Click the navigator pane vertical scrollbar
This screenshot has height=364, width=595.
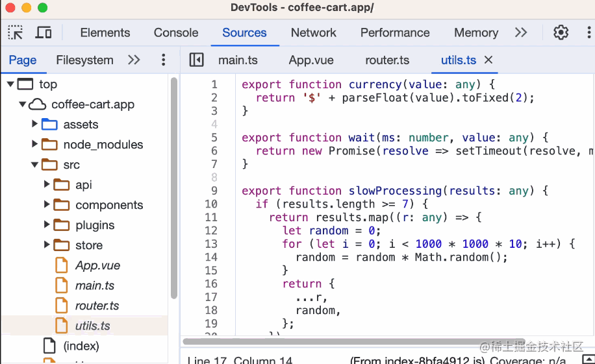point(174,188)
